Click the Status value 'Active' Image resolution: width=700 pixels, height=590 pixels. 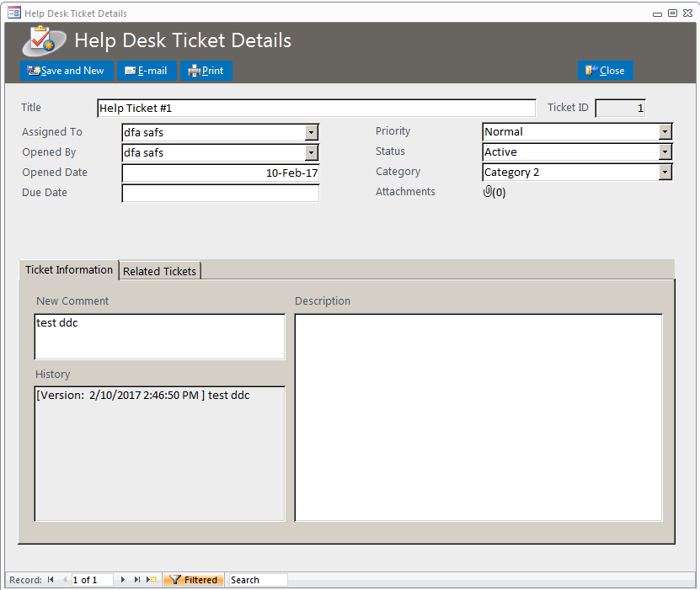tap(501, 152)
